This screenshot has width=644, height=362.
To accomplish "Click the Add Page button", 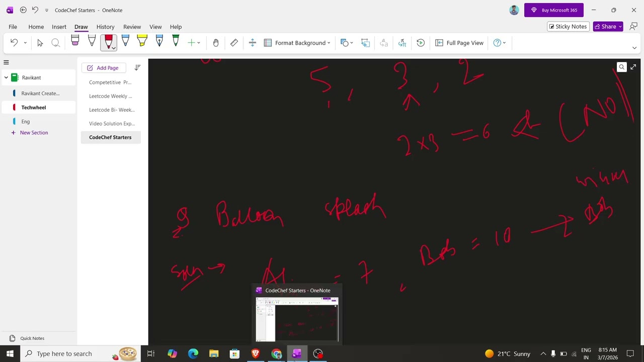I will (x=103, y=68).
